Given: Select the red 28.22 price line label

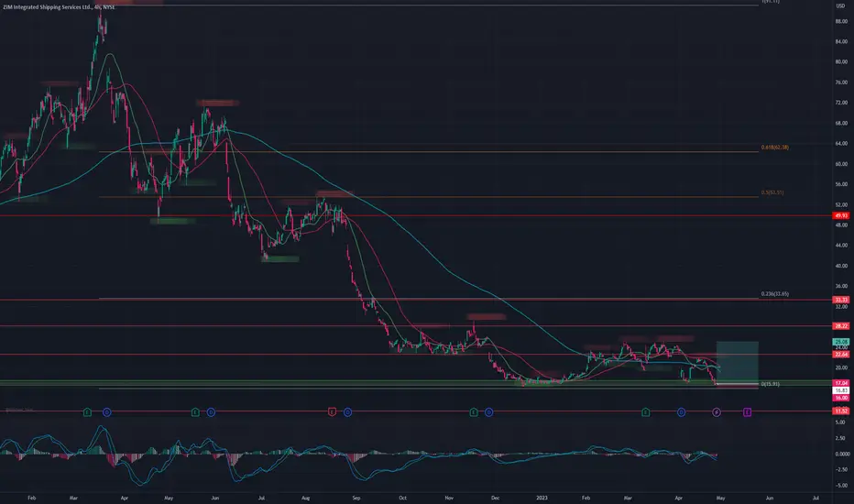Looking at the screenshot, I should pos(841,326).
